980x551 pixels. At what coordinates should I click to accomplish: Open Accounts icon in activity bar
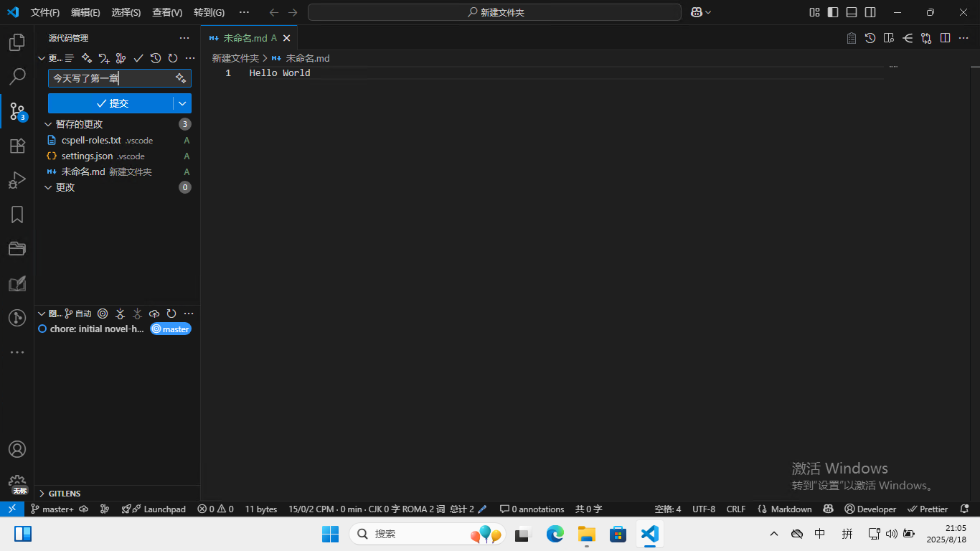(17, 449)
